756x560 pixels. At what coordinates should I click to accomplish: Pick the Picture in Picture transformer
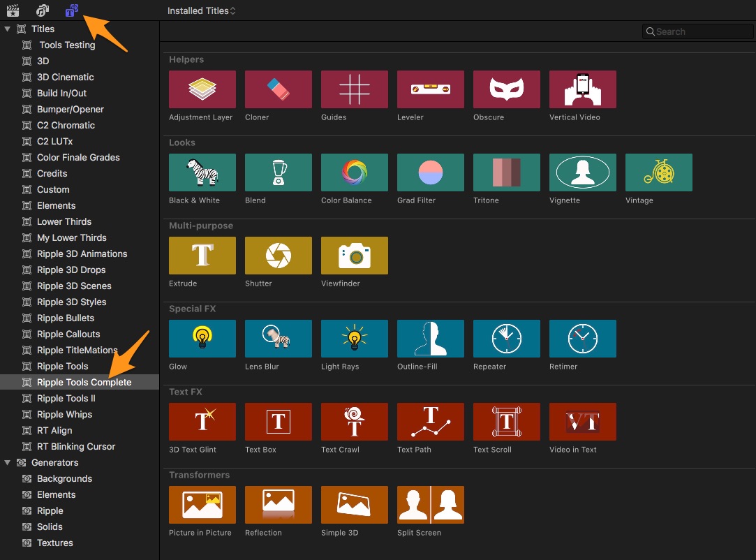202,505
